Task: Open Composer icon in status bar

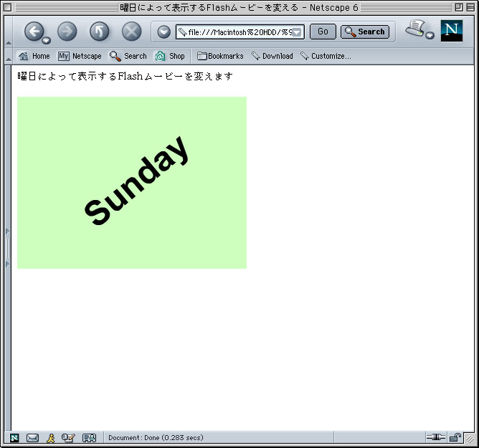Action: (x=68, y=438)
